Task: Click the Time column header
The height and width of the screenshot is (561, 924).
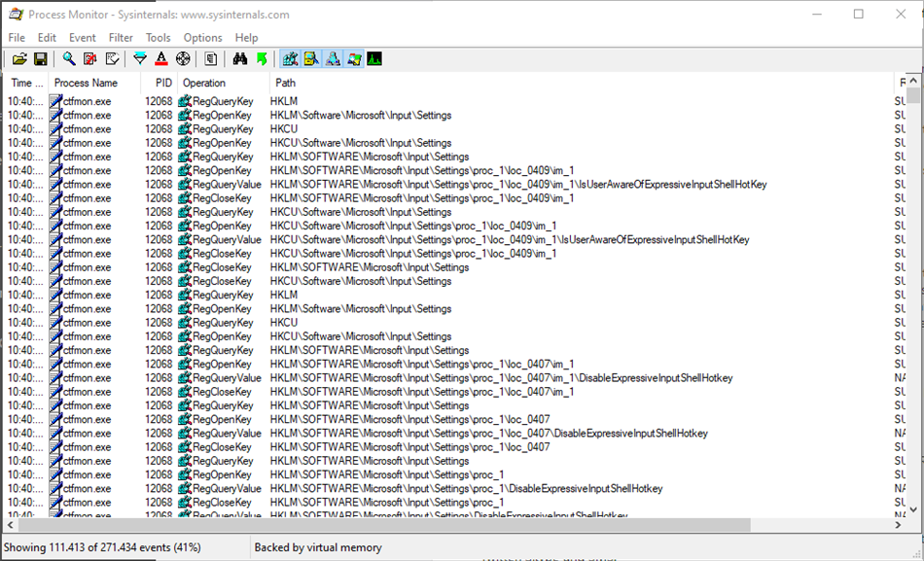Action: point(26,83)
